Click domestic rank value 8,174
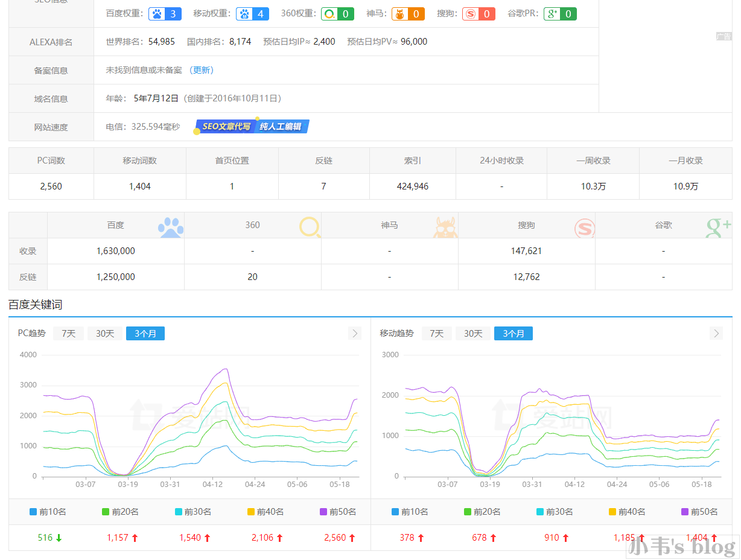 240,42
